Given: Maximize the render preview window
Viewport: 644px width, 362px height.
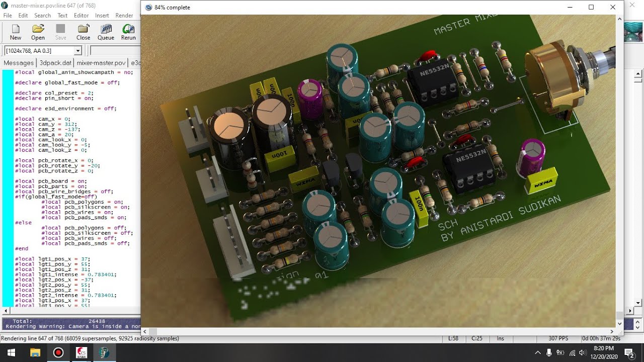Looking at the screenshot, I should pyautogui.click(x=591, y=7).
